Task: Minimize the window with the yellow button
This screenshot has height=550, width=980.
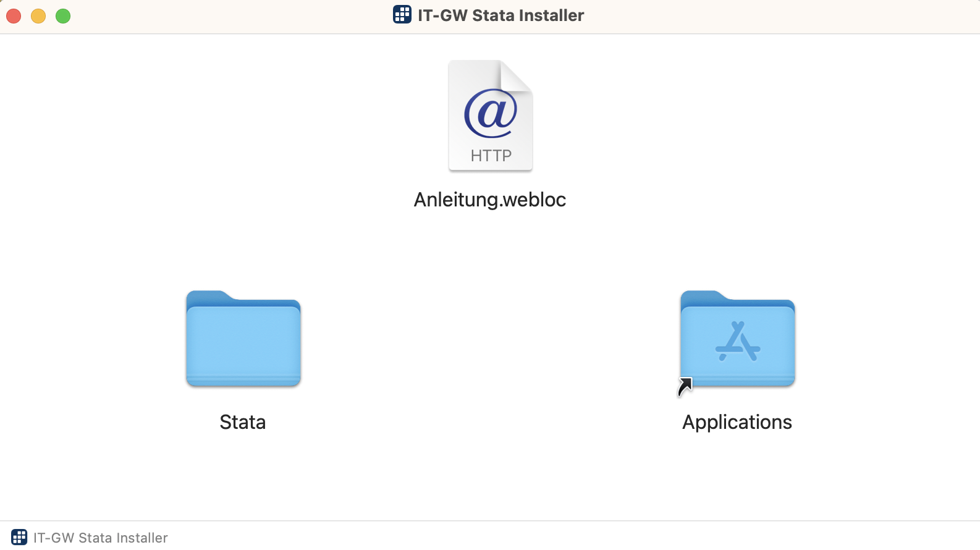Action: (38, 16)
